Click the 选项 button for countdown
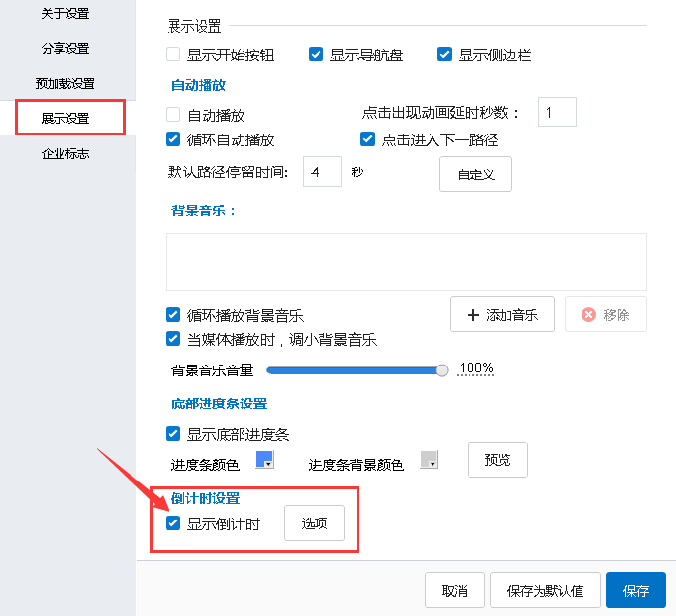Screen dimensions: 676x616 tap(314, 523)
